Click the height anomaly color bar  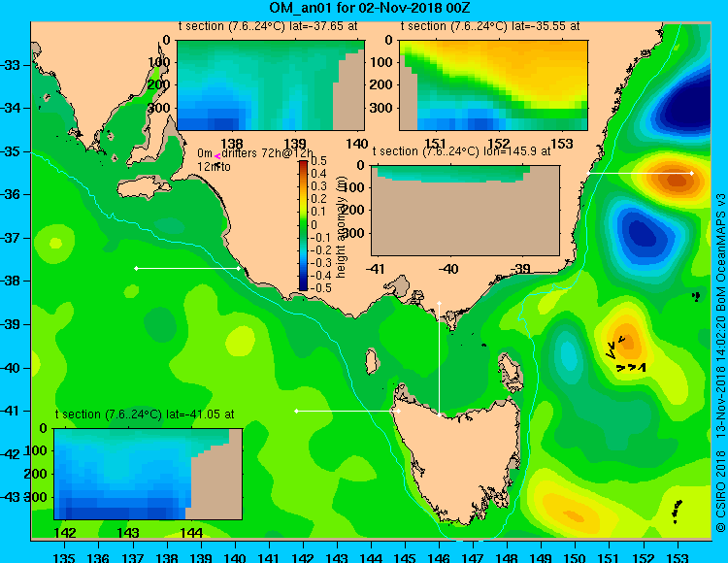point(303,225)
